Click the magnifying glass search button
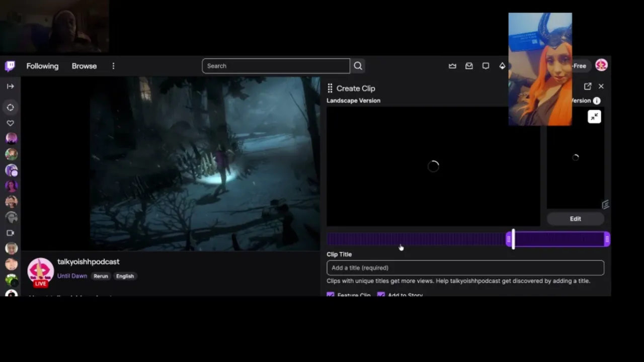 tap(358, 66)
